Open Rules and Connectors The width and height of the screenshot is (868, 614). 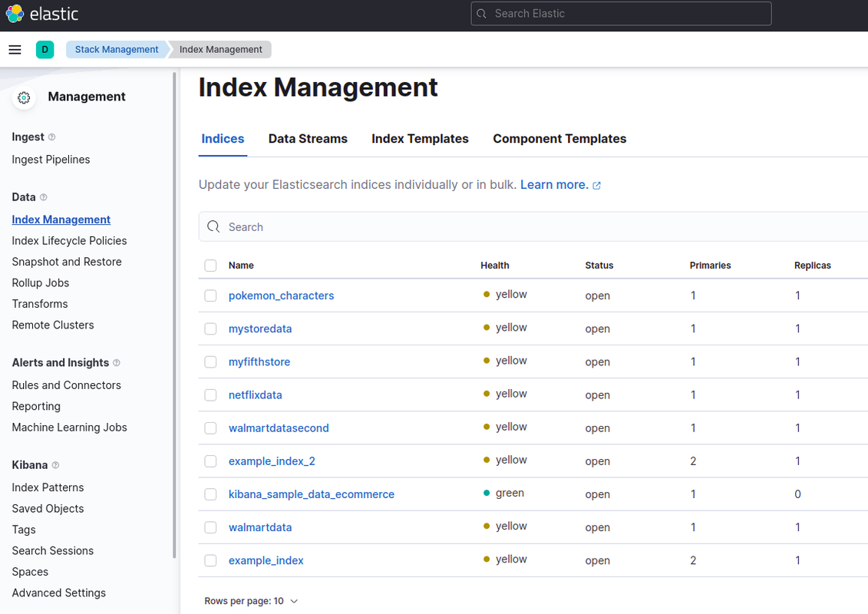pyautogui.click(x=67, y=385)
